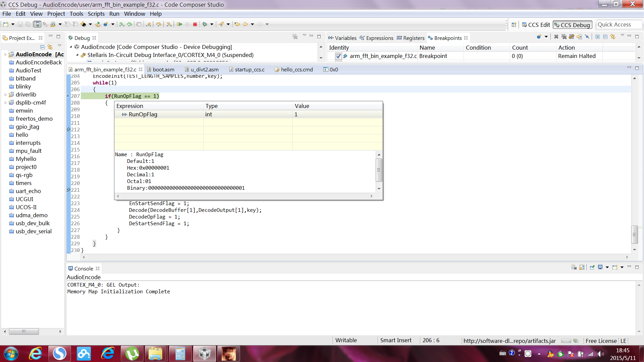644x362 pixels.
Task: Remove all breakpoints with the double-X icon
Action: pyautogui.click(x=564, y=37)
